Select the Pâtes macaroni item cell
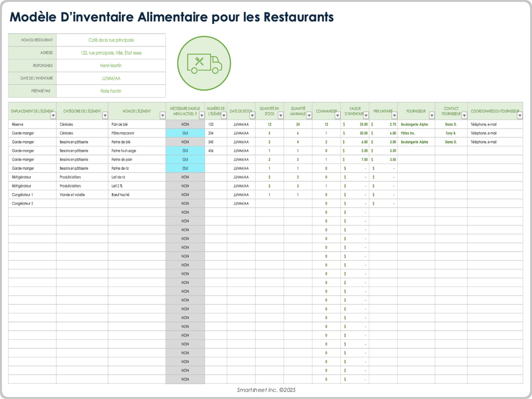The width and height of the screenshot is (532, 399). pos(137,133)
